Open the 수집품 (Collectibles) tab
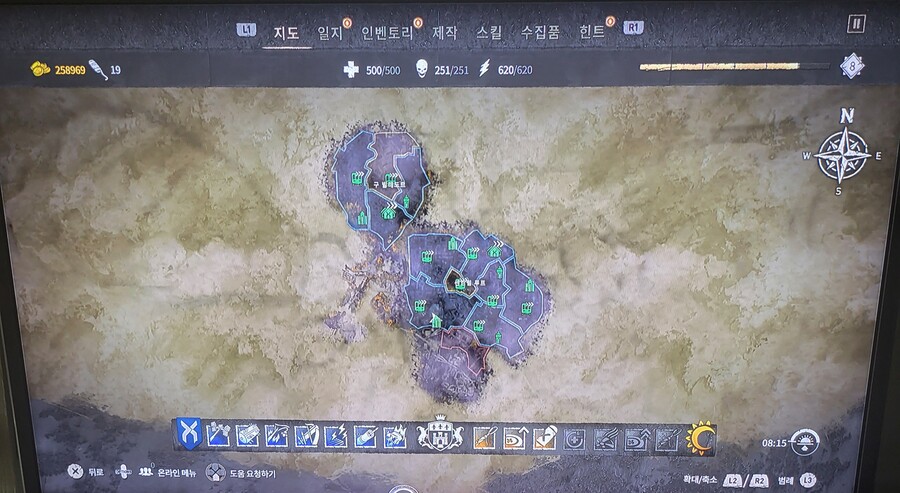Screen dimensions: 900x493 pos(540,32)
